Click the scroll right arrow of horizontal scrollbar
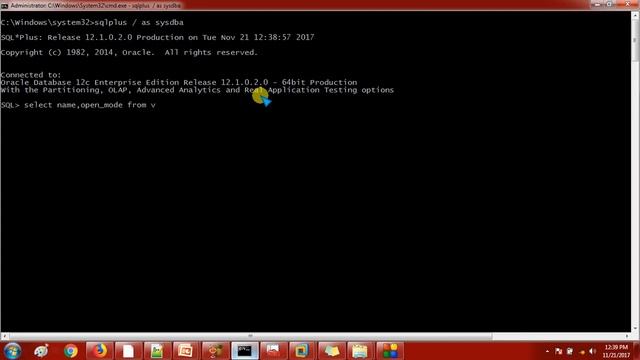640x360 pixels. click(627, 336)
